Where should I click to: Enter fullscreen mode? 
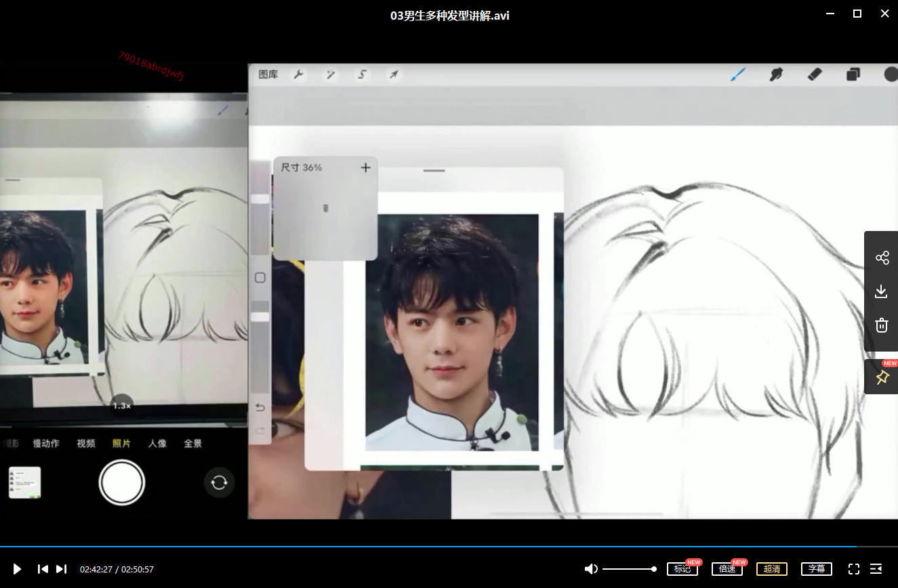point(854,569)
